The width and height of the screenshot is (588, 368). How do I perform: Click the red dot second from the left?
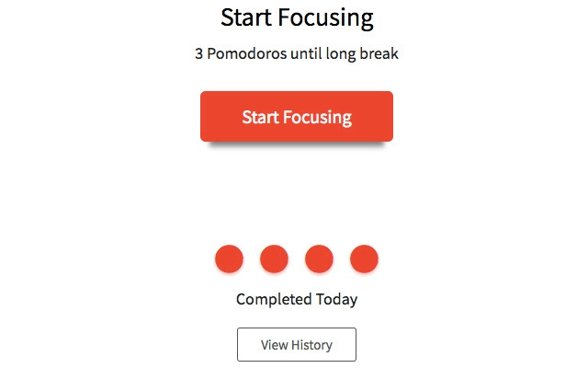pyautogui.click(x=274, y=259)
